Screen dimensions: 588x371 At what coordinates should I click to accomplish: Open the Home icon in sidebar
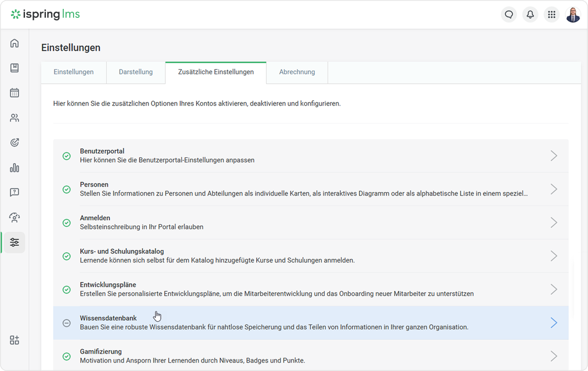click(x=15, y=43)
